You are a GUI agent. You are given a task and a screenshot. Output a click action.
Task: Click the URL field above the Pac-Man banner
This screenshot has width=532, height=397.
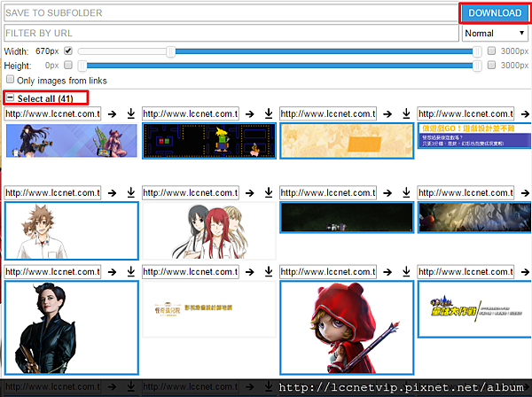[x=191, y=113]
